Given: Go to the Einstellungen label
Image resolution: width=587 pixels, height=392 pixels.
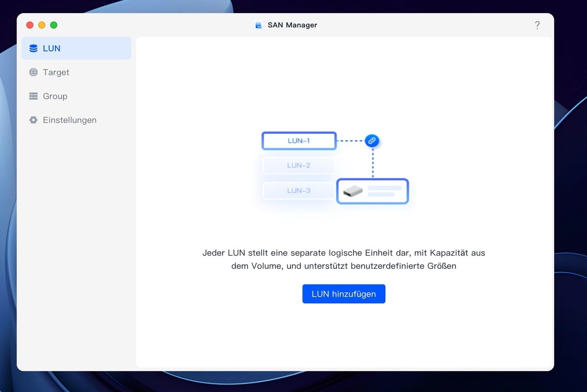Looking at the screenshot, I should coord(69,120).
